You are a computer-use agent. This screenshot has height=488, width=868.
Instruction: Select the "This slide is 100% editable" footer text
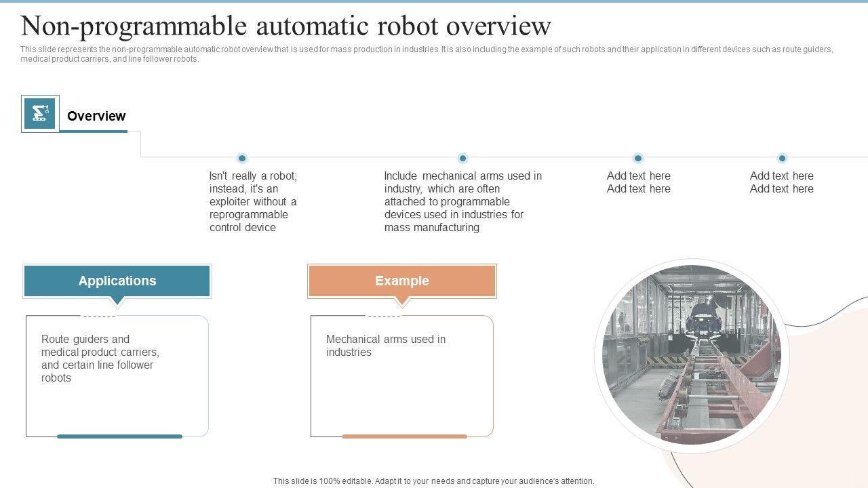(434, 481)
